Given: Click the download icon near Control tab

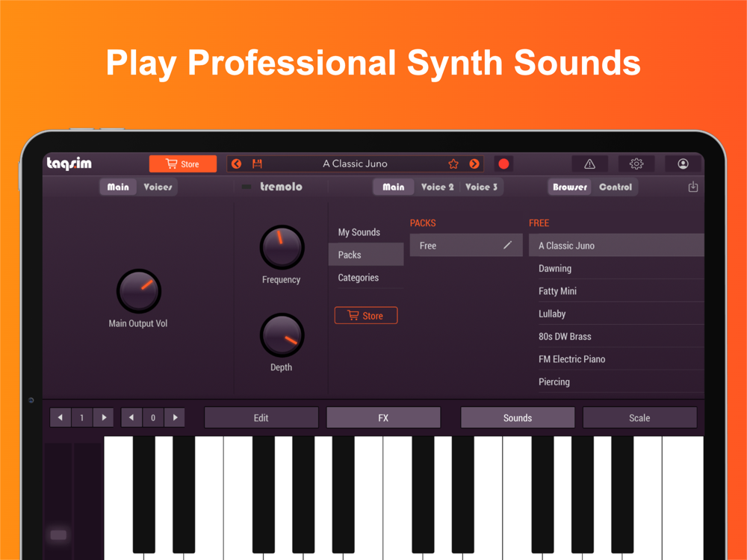Looking at the screenshot, I should point(693,187).
